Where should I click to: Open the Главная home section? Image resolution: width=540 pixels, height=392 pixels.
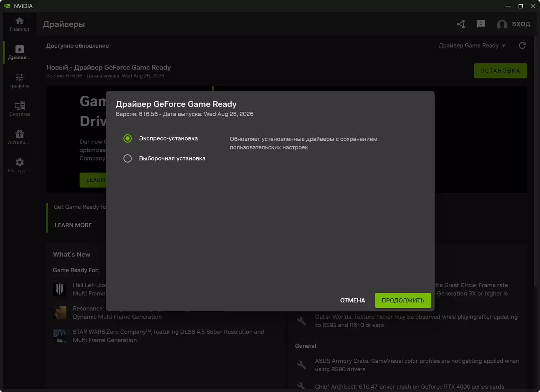[x=19, y=24]
